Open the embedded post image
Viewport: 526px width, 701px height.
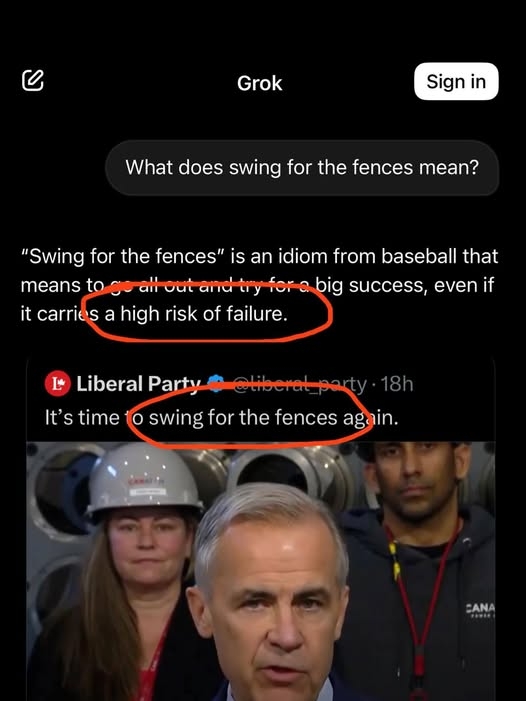pos(261,571)
